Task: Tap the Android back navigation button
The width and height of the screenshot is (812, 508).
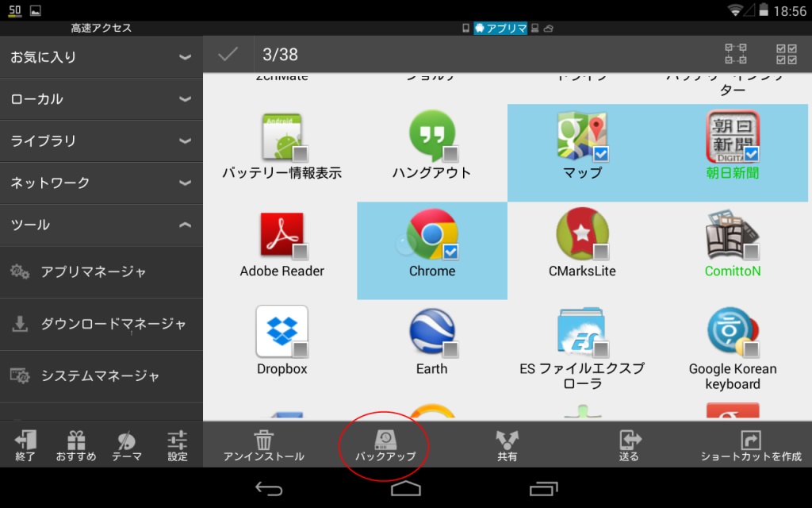Action: 269,488
